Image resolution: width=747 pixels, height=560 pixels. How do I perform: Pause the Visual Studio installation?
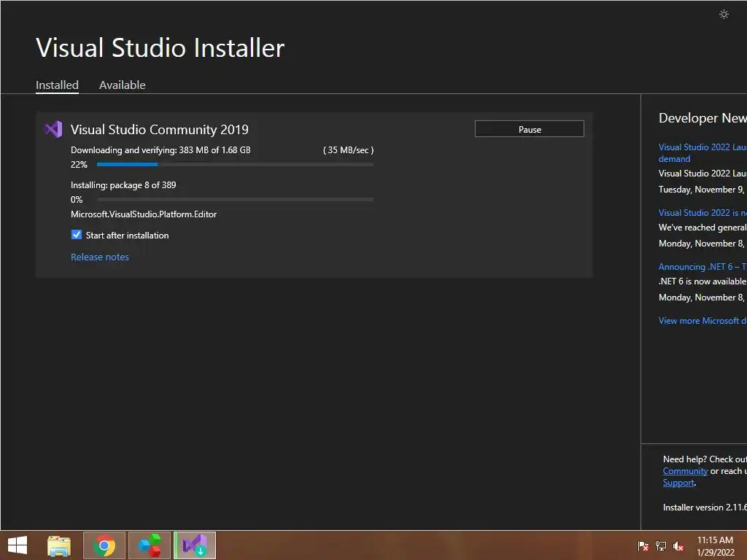pos(530,129)
